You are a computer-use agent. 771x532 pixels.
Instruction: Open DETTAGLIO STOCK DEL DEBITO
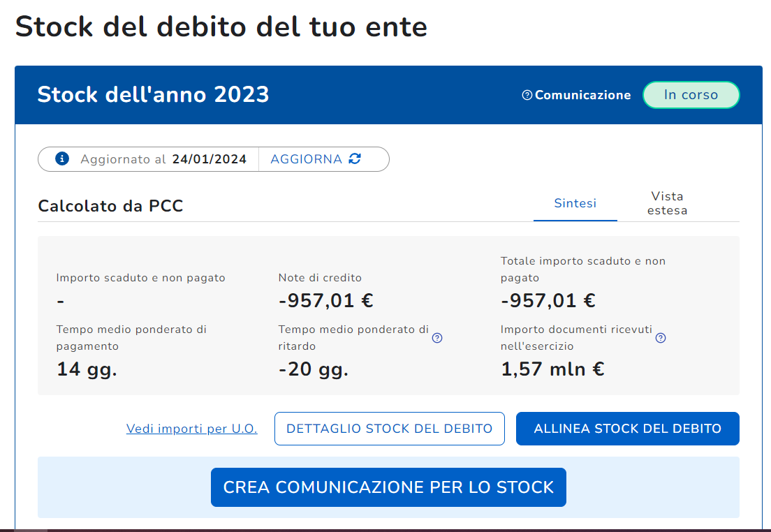point(390,429)
